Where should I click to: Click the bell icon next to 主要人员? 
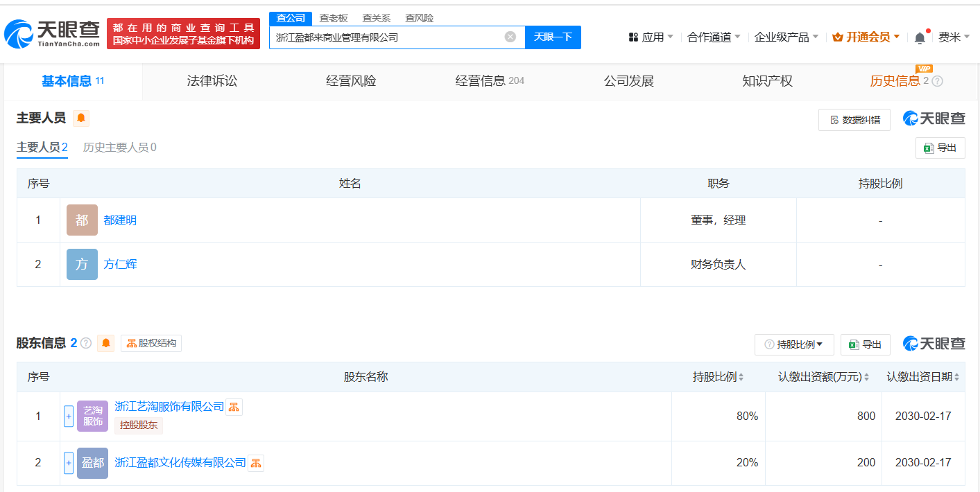click(81, 118)
